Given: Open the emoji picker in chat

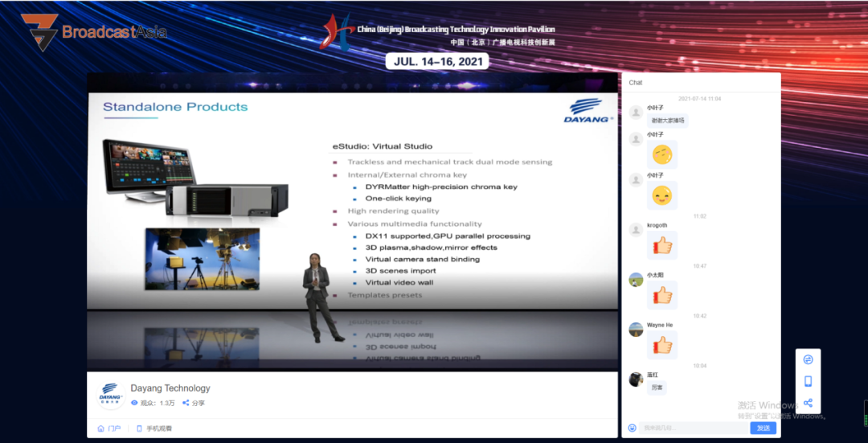Looking at the screenshot, I should tap(633, 428).
